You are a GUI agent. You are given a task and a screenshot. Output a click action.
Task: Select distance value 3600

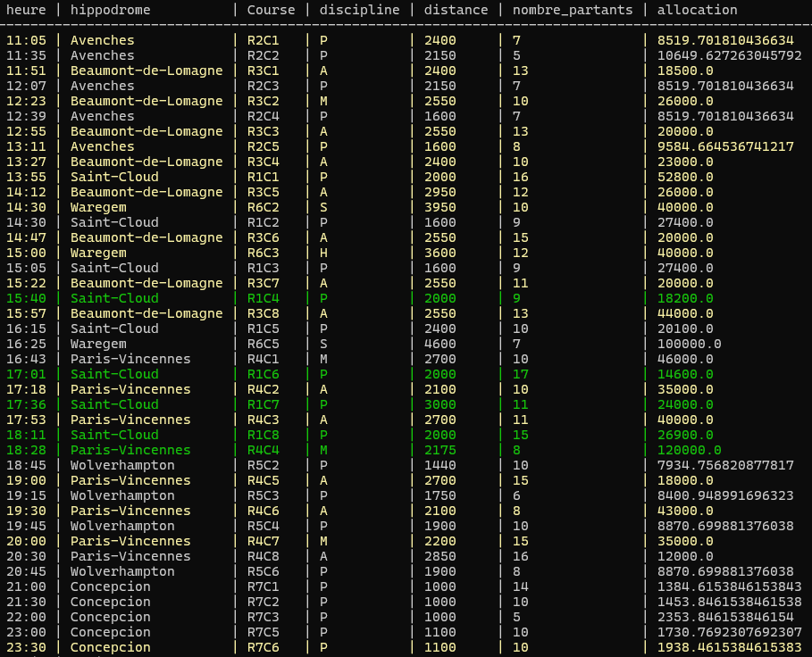pos(440,253)
